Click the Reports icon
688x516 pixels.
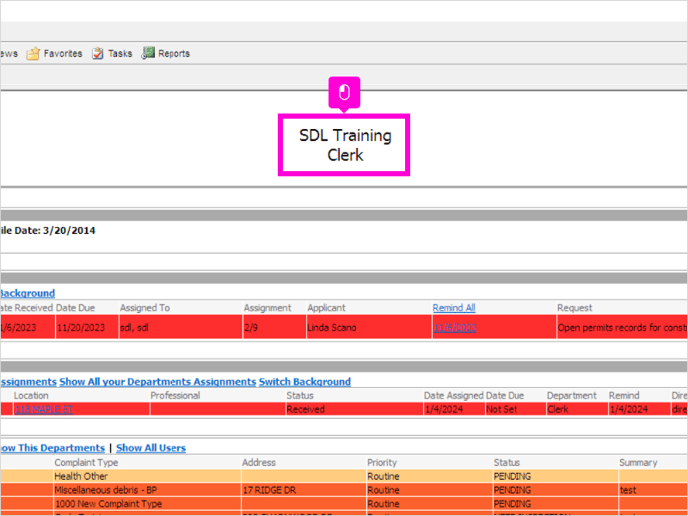point(148,53)
